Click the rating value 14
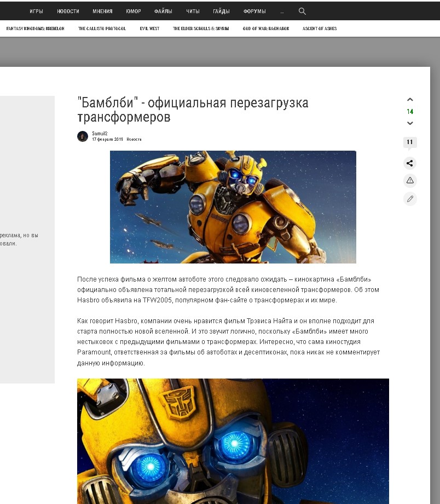This screenshot has width=440, height=504. tap(410, 112)
